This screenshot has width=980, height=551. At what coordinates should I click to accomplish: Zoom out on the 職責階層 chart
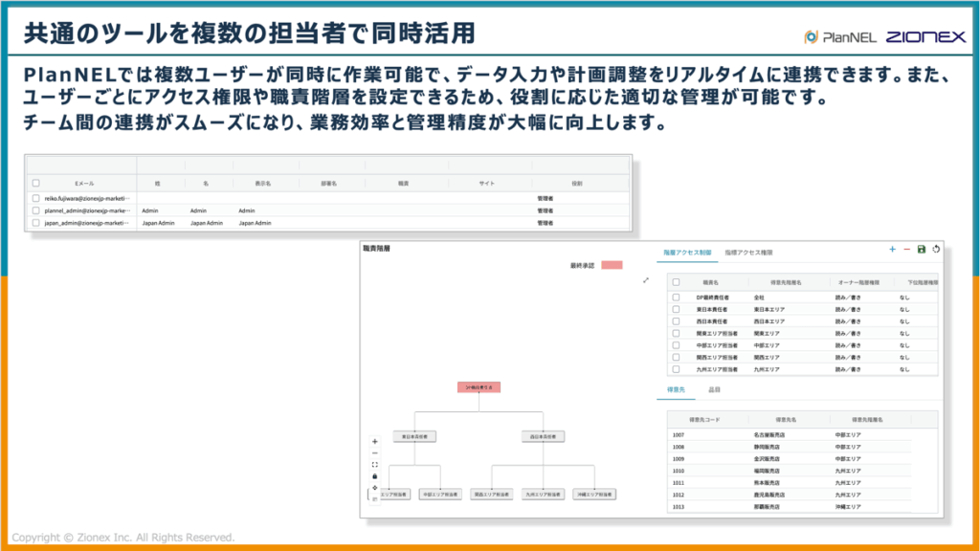point(375,452)
